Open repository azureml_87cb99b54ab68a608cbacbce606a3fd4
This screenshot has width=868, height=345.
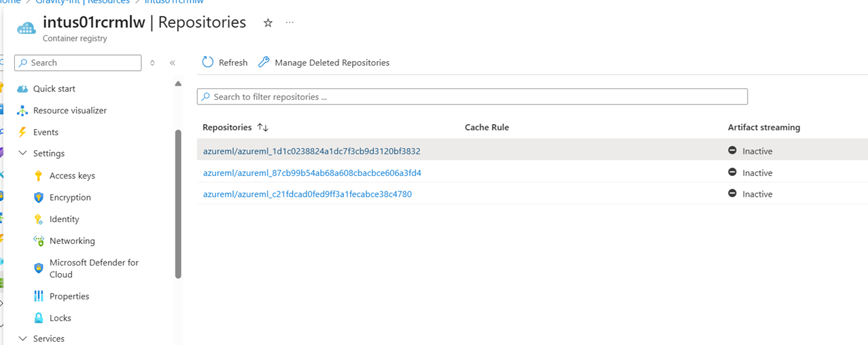click(312, 172)
